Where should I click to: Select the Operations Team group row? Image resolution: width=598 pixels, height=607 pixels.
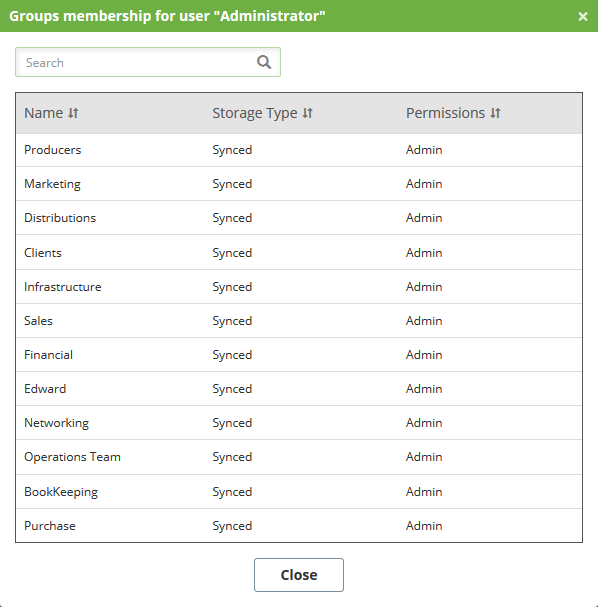coord(299,457)
